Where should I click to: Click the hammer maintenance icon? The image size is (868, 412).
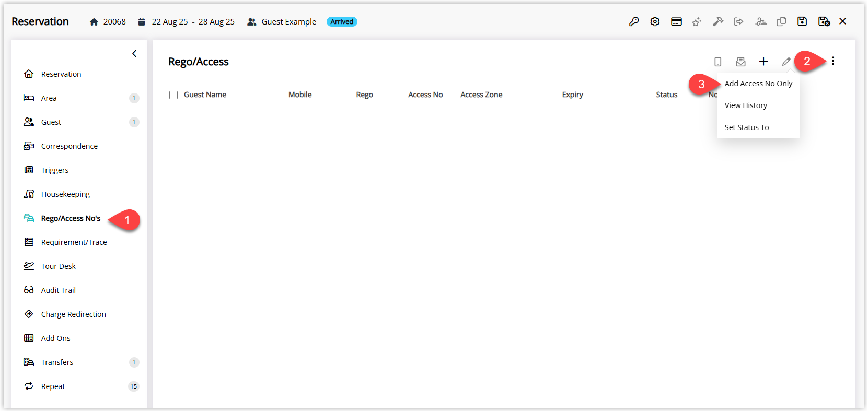point(718,21)
